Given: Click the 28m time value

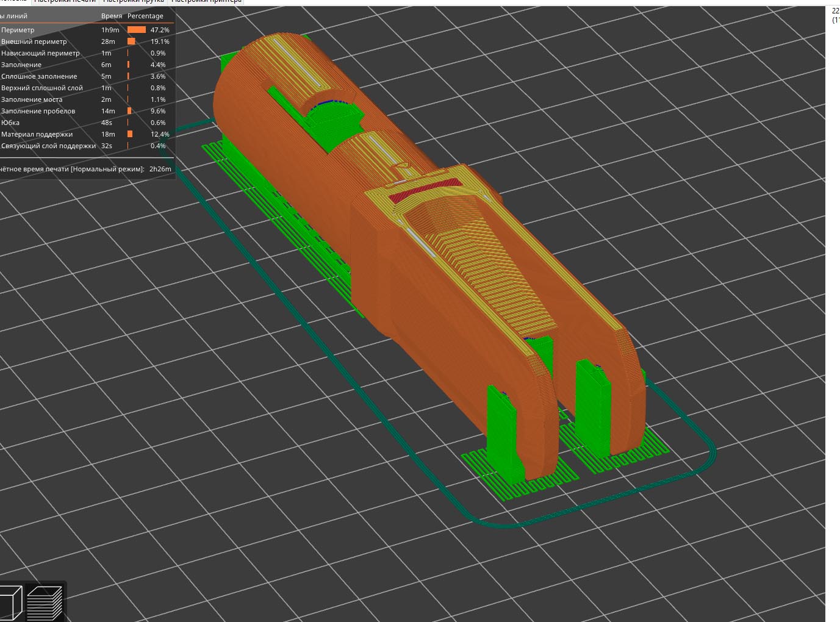Looking at the screenshot, I should [108, 41].
